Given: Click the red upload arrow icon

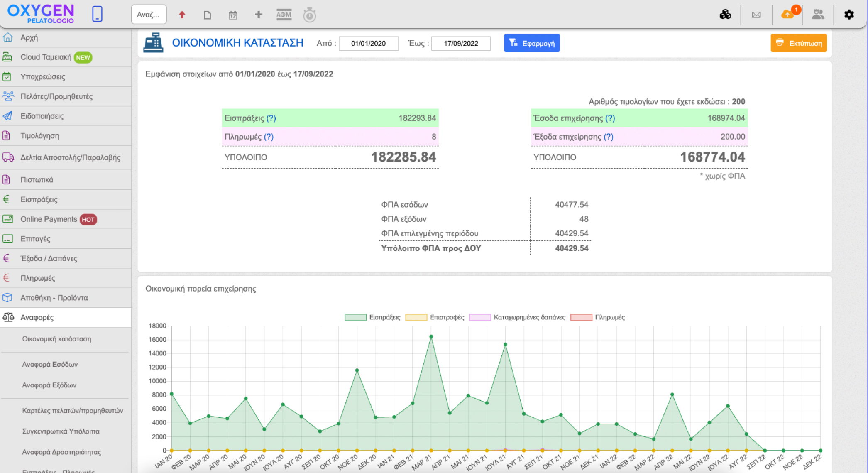Looking at the screenshot, I should point(182,15).
